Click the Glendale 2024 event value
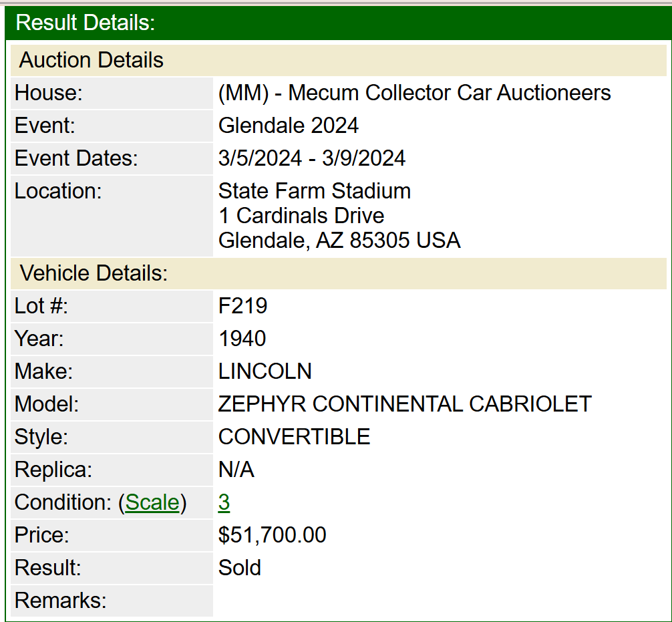 coord(289,126)
